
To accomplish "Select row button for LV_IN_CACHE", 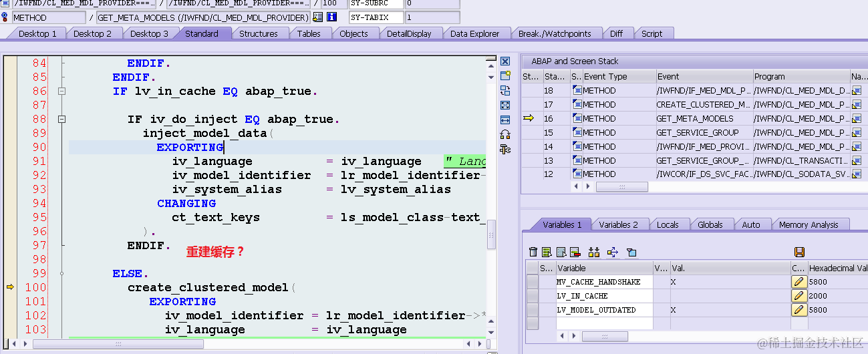I will (x=533, y=296).
